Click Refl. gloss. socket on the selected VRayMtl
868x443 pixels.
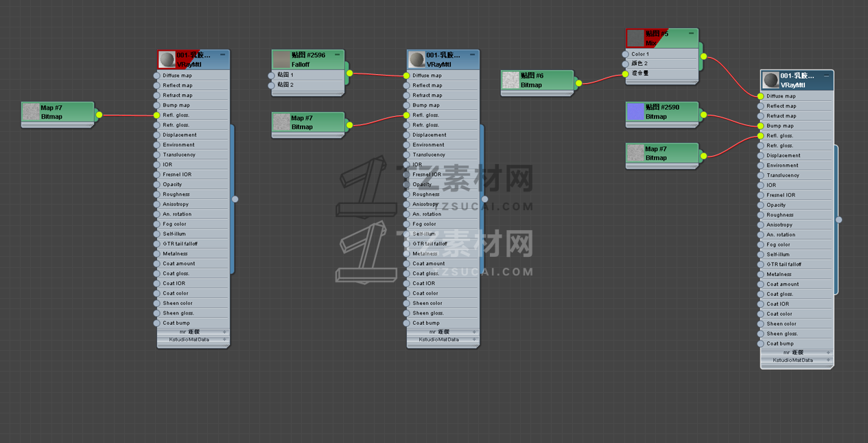760,136
